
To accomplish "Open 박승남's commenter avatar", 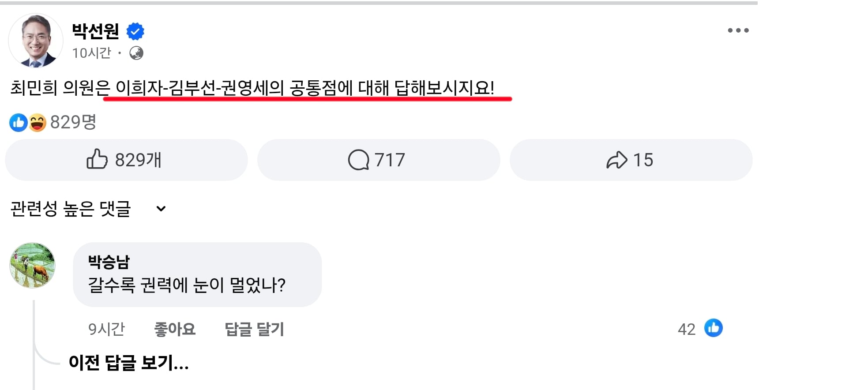I will 33,265.
